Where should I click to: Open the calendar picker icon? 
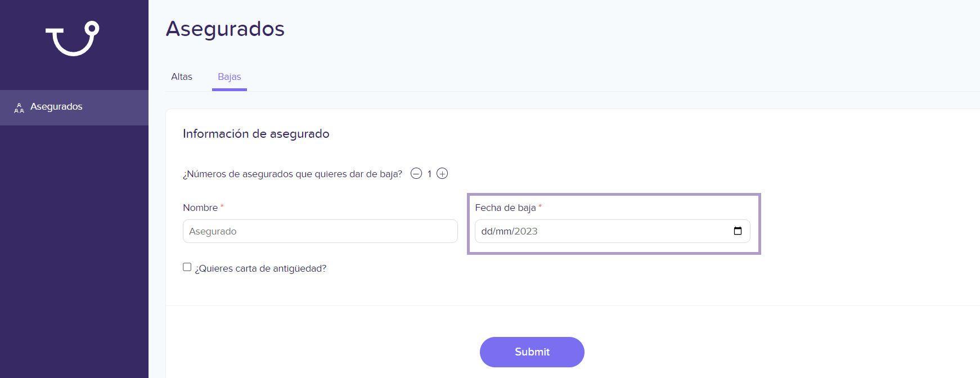[738, 231]
